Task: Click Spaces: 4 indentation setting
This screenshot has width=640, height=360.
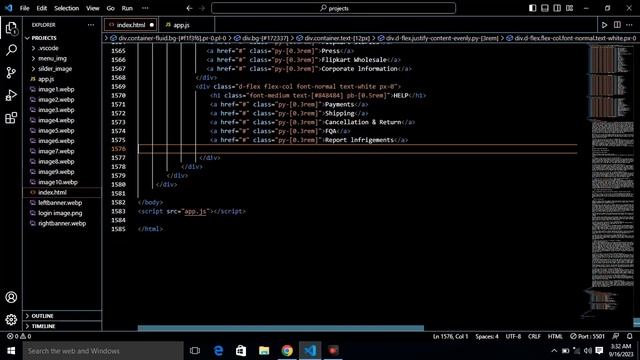Action: [x=487, y=336]
